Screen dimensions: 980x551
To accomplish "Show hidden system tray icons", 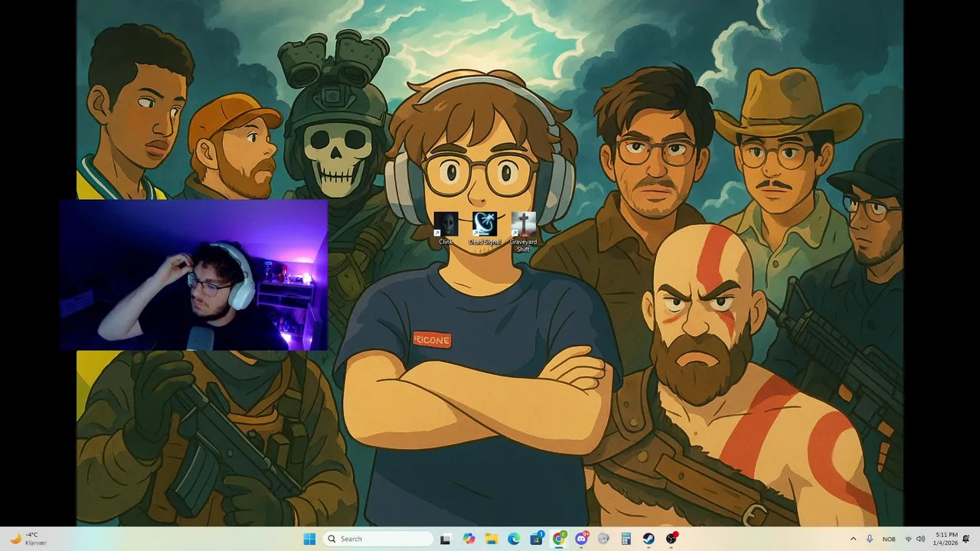I will [853, 539].
